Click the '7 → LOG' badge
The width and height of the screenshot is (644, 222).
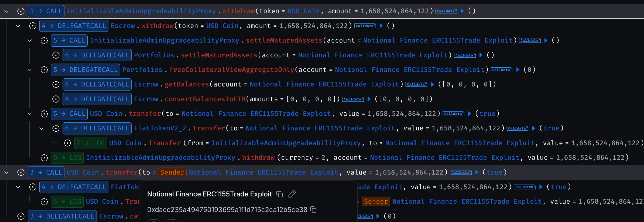tap(91, 143)
